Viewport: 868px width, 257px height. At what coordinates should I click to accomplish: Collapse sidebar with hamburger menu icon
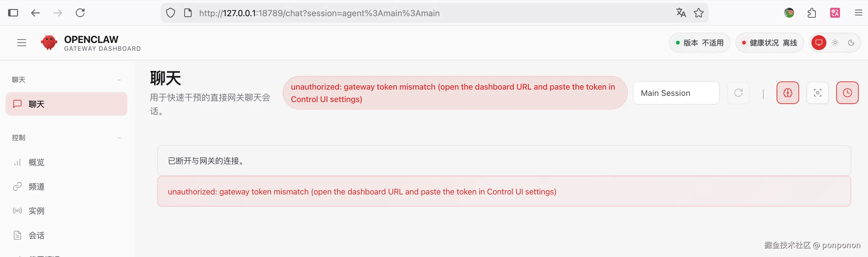pyautogui.click(x=22, y=43)
